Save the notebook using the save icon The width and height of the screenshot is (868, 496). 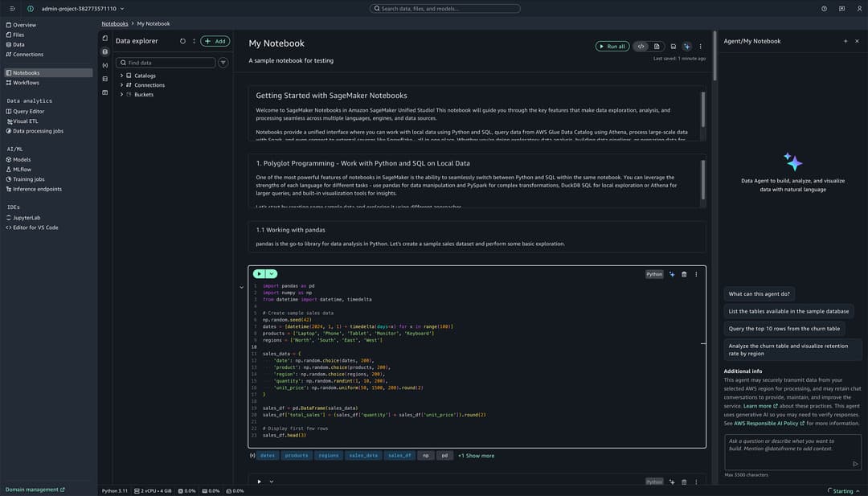point(673,46)
